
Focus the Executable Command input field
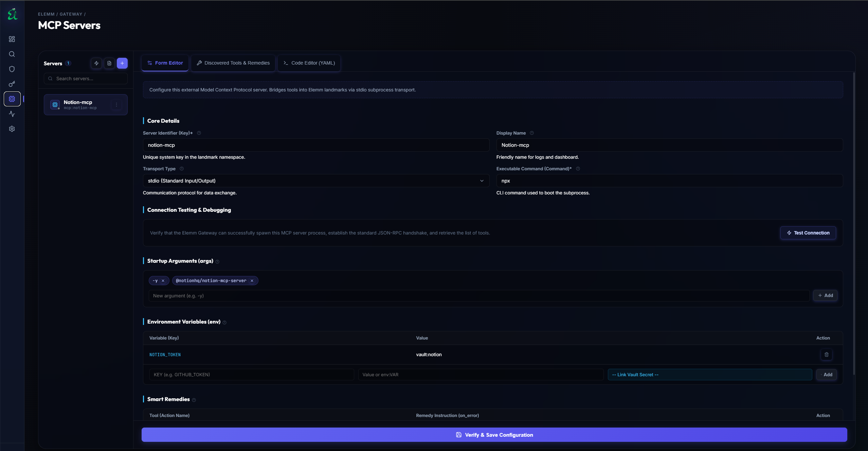click(670, 181)
